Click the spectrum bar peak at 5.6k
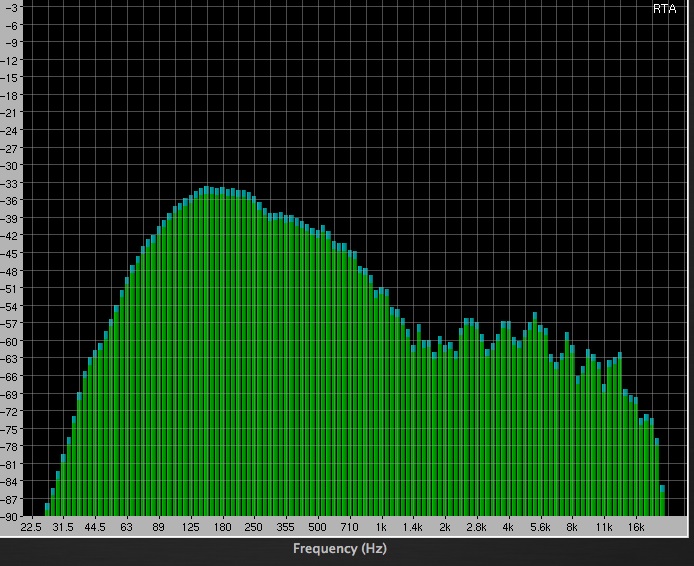 pos(535,315)
